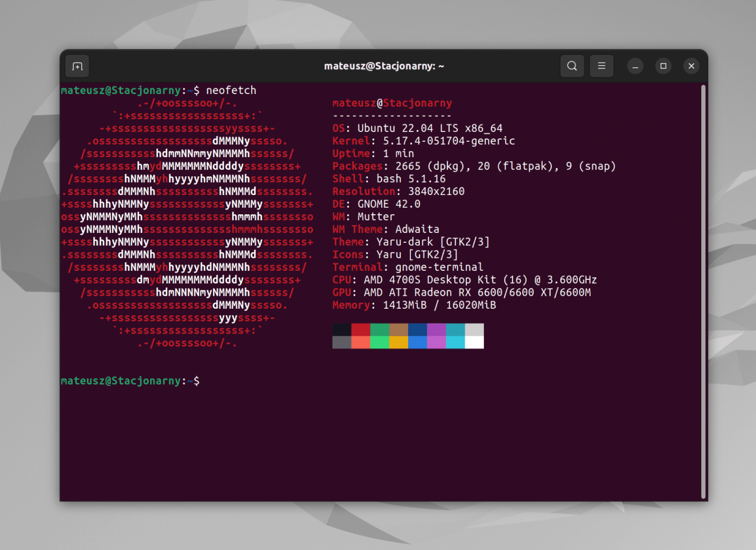Open the terminal search

[572, 65]
